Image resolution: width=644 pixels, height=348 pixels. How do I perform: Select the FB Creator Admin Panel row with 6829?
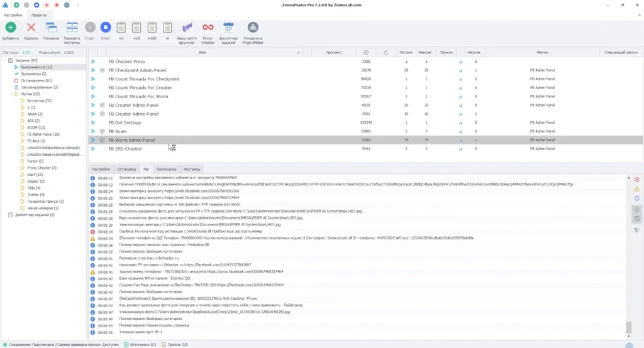365,105
